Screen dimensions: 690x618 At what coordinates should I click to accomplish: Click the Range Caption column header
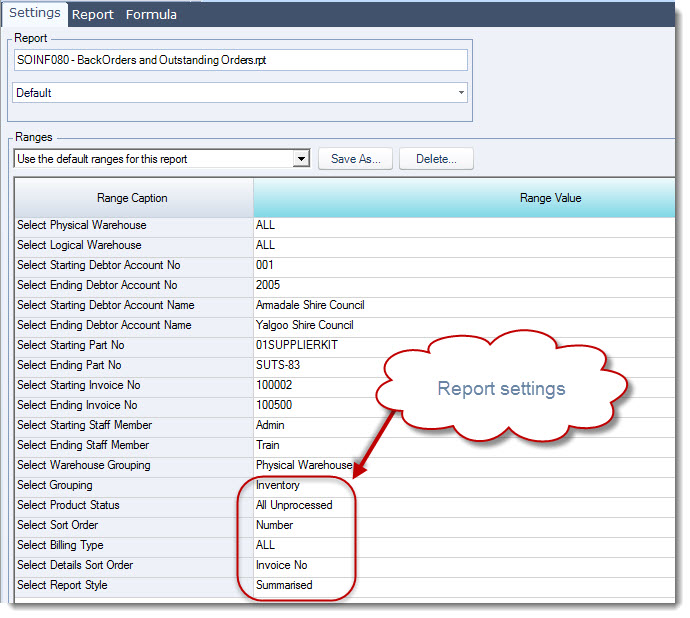(133, 198)
